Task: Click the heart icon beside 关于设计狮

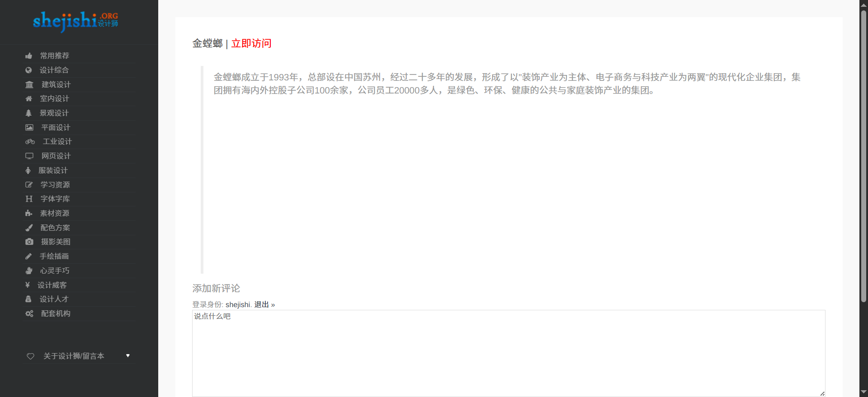Action: pos(30,356)
